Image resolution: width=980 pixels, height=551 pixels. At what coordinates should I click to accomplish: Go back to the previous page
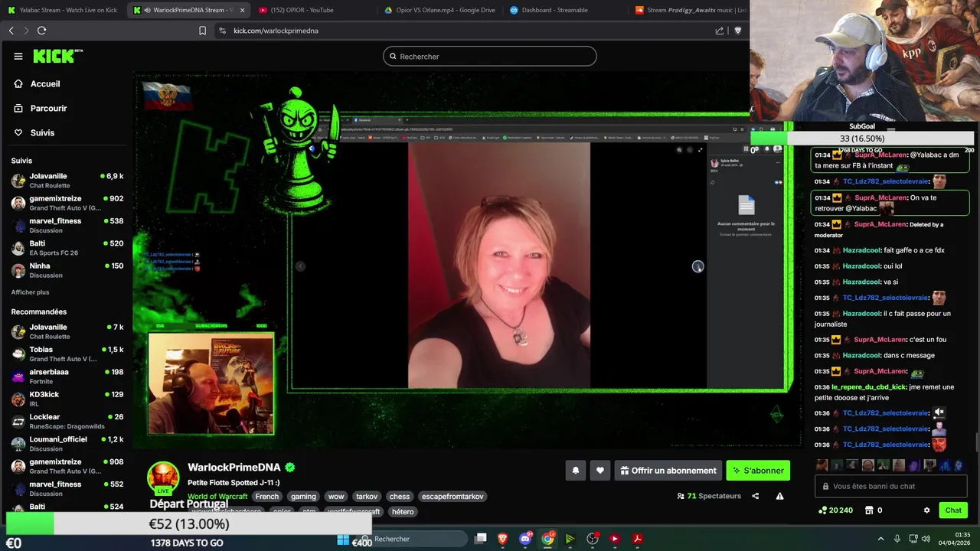pos(11,31)
